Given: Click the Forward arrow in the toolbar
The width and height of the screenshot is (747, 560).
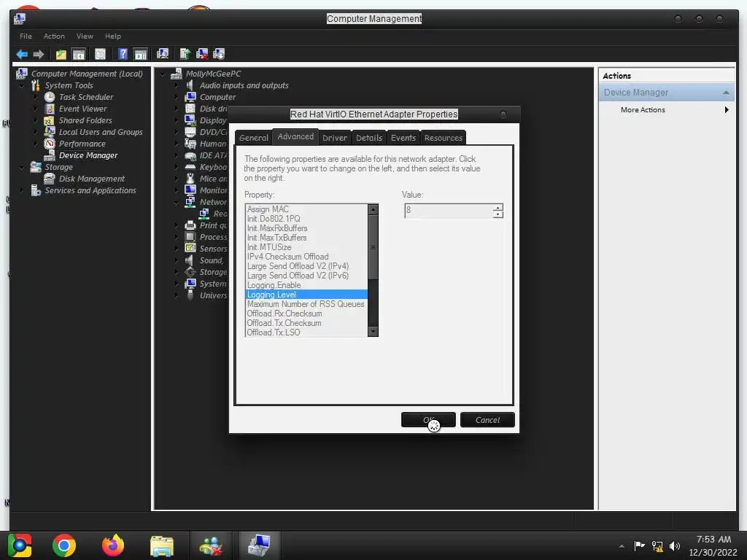Looking at the screenshot, I should coord(39,54).
